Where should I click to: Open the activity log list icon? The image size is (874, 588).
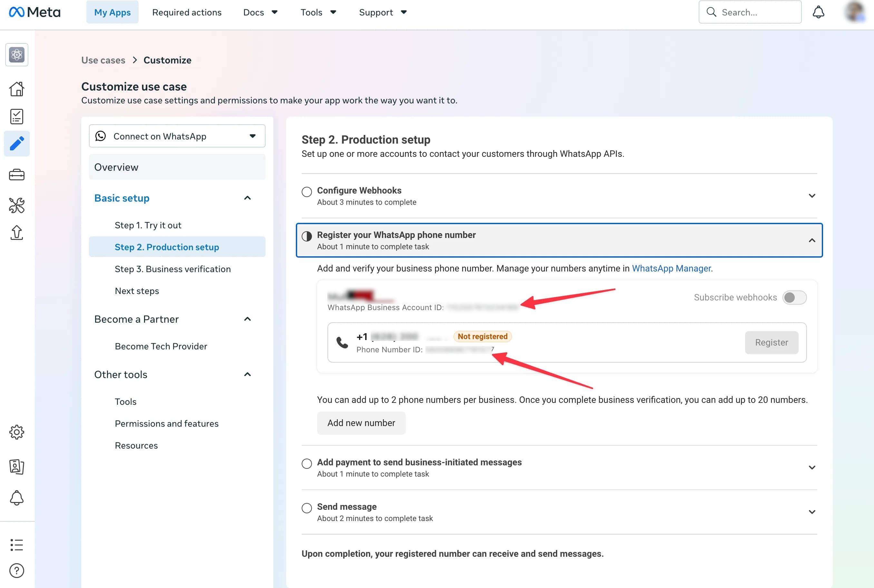coord(17,545)
